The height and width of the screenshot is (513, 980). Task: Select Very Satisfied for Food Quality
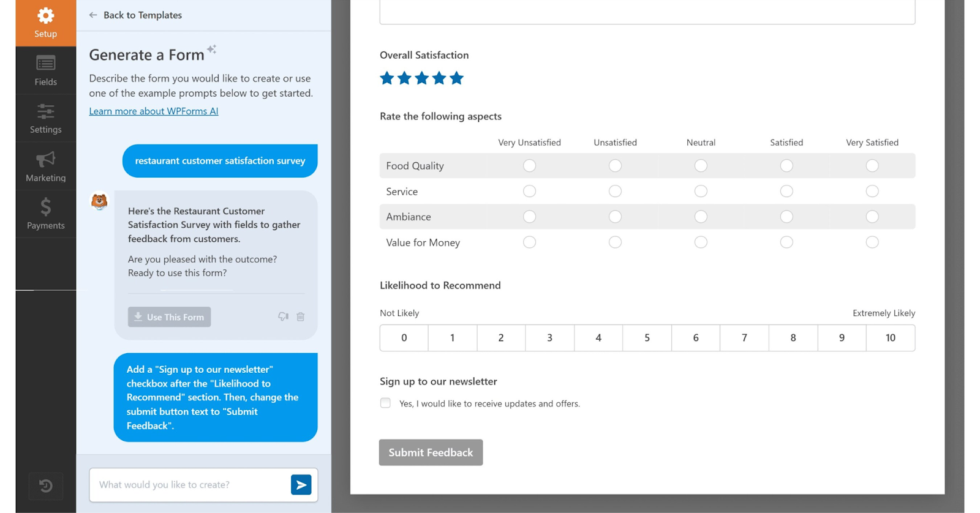[x=872, y=166]
